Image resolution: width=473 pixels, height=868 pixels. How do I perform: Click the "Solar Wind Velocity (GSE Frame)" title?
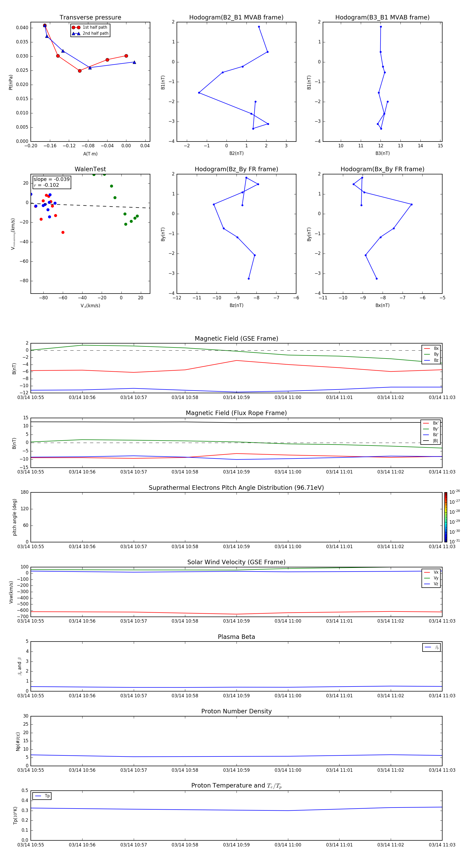coord(236,562)
